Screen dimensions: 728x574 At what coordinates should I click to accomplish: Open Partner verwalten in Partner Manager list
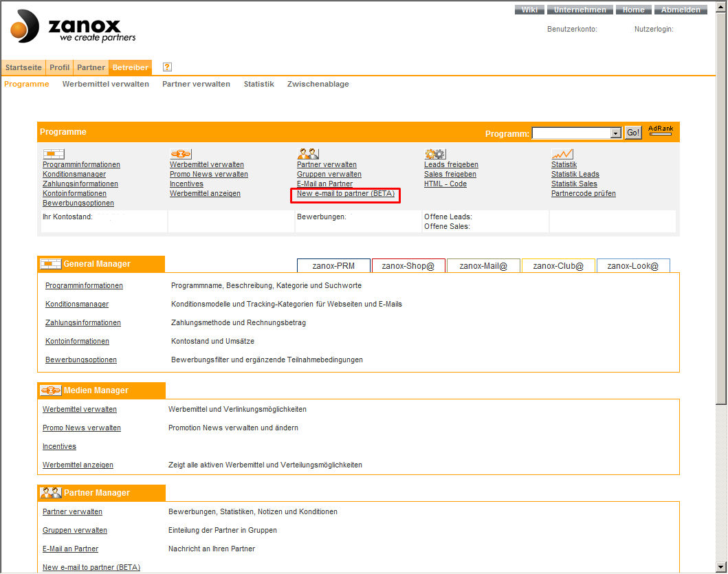[x=72, y=511]
